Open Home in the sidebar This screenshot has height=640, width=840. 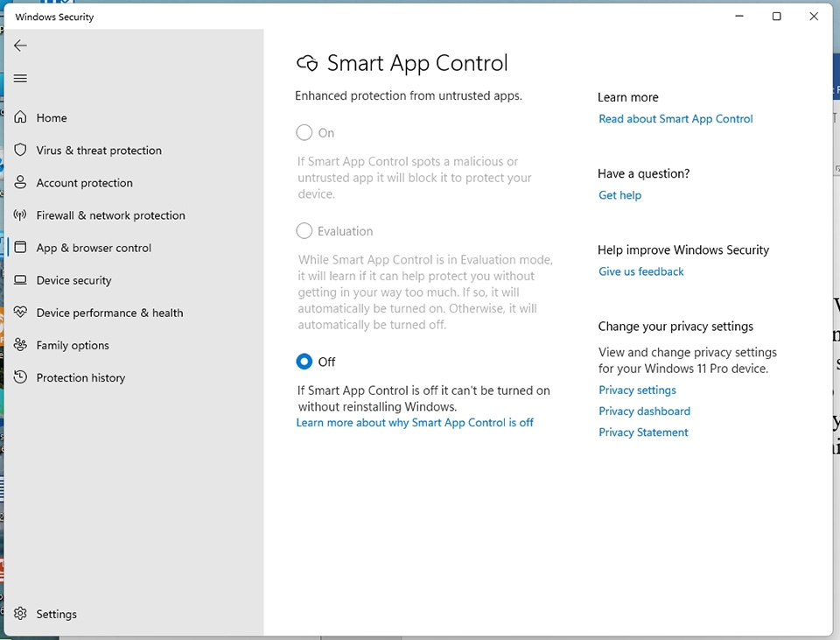click(x=52, y=118)
